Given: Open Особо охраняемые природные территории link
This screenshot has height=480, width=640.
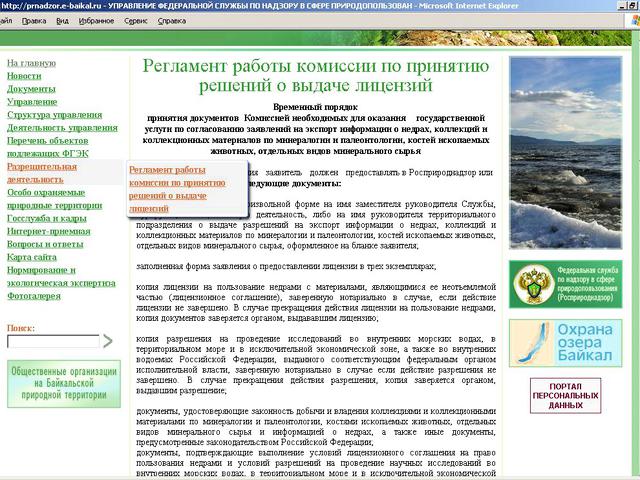Looking at the screenshot, I should point(54,199).
